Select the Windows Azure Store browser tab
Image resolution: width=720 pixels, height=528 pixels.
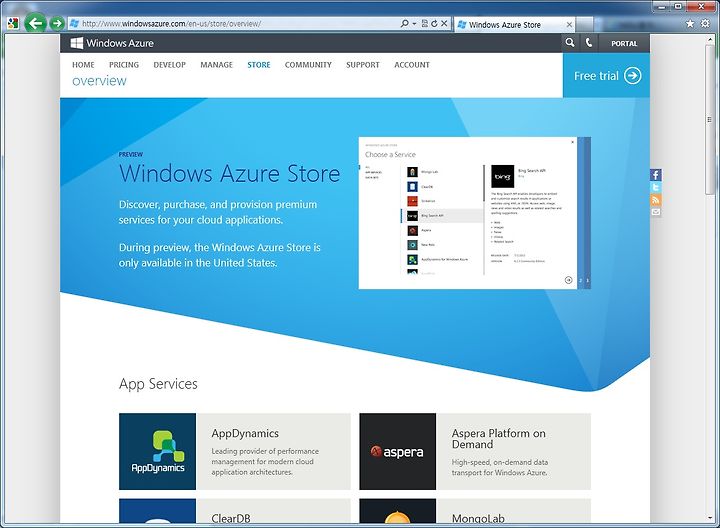[514, 25]
